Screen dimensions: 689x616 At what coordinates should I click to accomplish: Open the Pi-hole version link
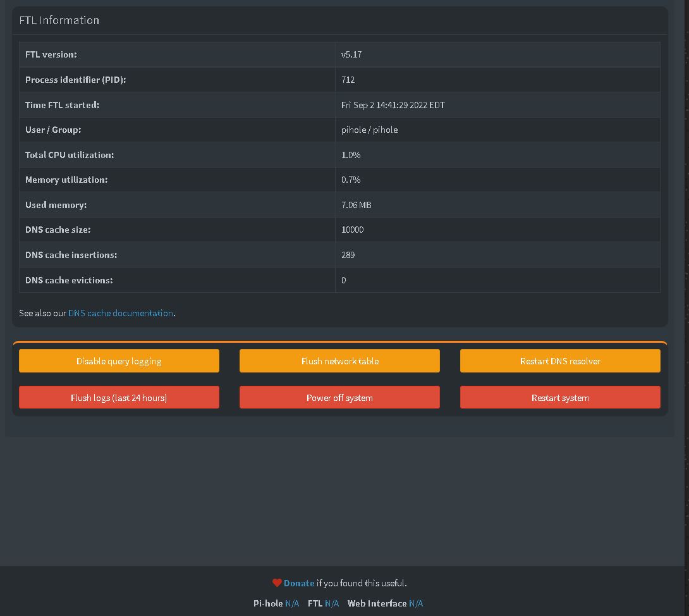coord(291,603)
